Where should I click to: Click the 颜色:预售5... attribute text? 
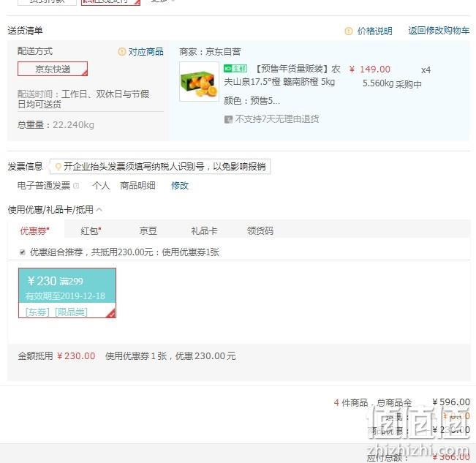point(252,100)
